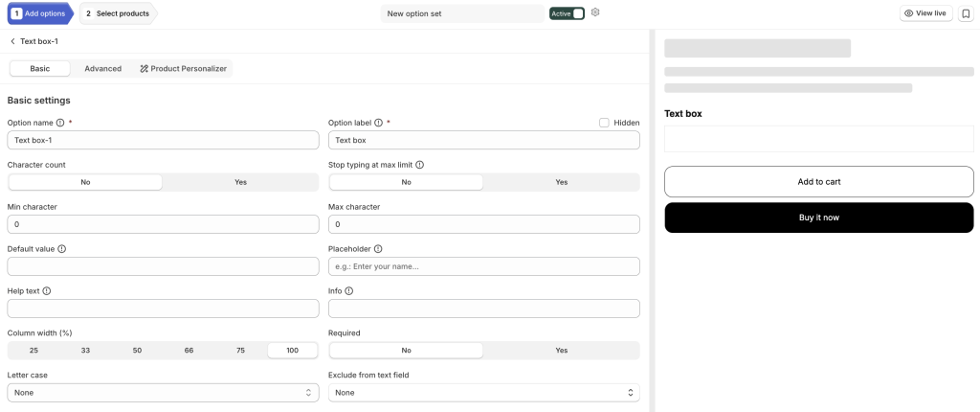
Task: Go to step 2 Select products
Action: 118,13
